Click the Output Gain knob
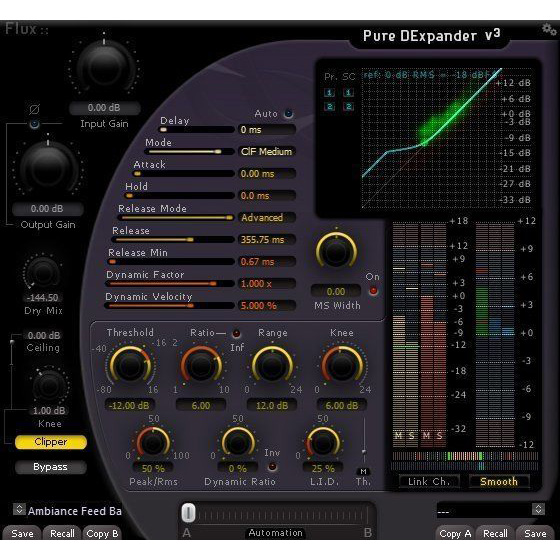Screen dimensions: 560x560 click(x=48, y=167)
